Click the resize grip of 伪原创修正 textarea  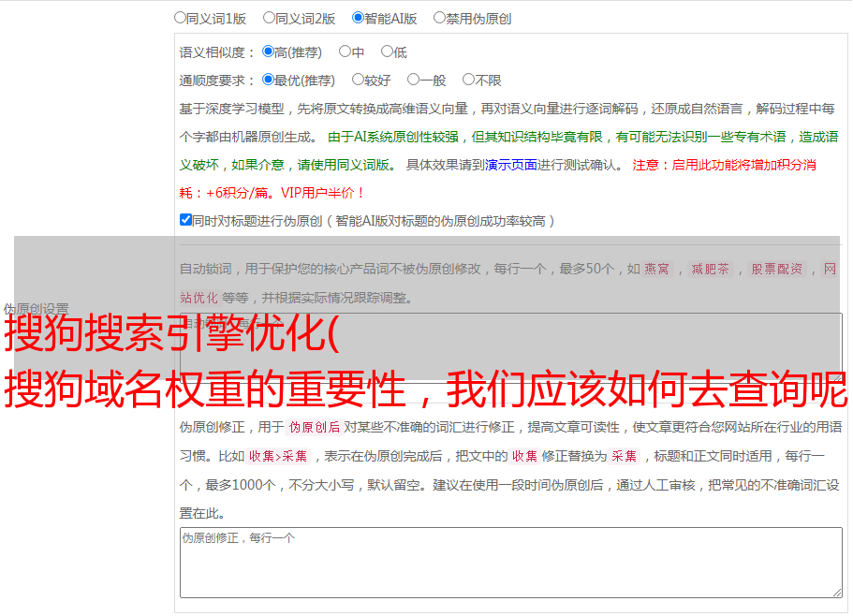[837, 593]
